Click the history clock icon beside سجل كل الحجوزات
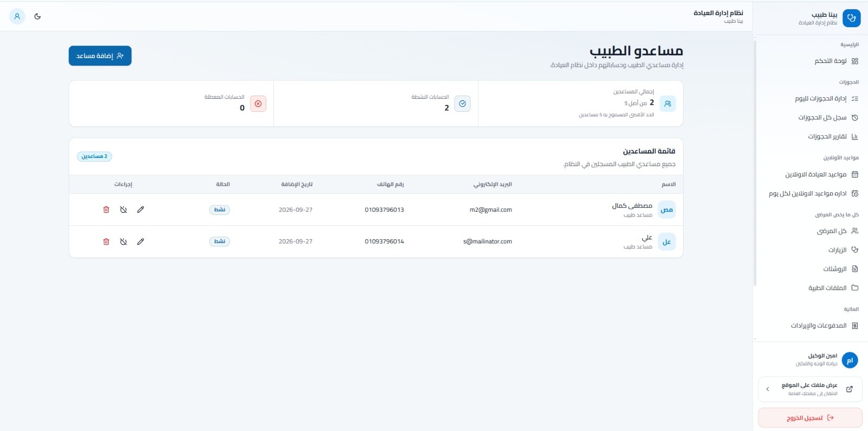This screenshot has width=868, height=431. [855, 118]
